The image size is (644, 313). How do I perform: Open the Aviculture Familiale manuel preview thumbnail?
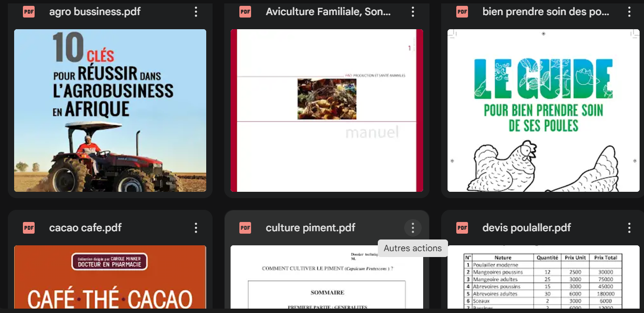tap(327, 110)
